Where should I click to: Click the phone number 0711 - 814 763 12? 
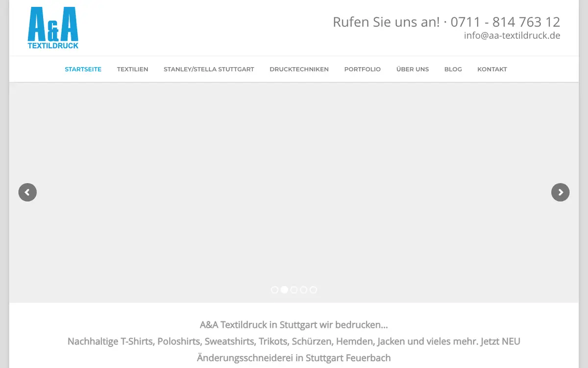point(505,22)
